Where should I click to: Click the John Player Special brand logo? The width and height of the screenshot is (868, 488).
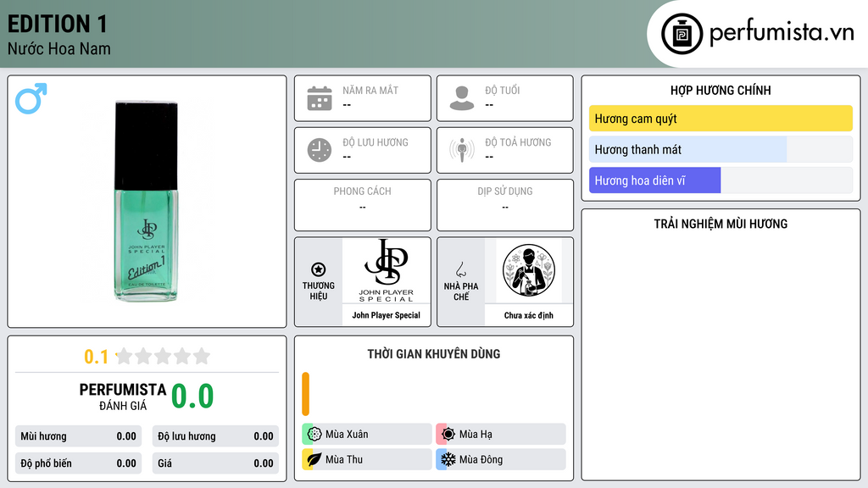[387, 270]
